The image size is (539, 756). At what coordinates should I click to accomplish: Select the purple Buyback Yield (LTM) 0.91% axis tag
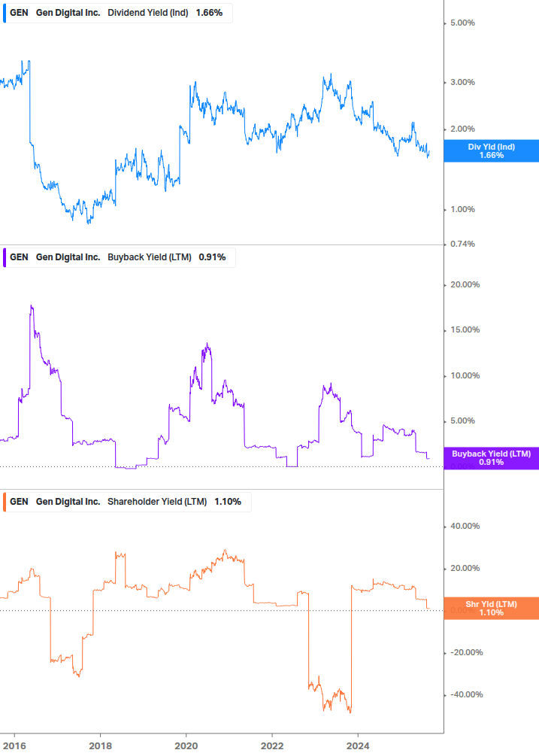tap(492, 458)
